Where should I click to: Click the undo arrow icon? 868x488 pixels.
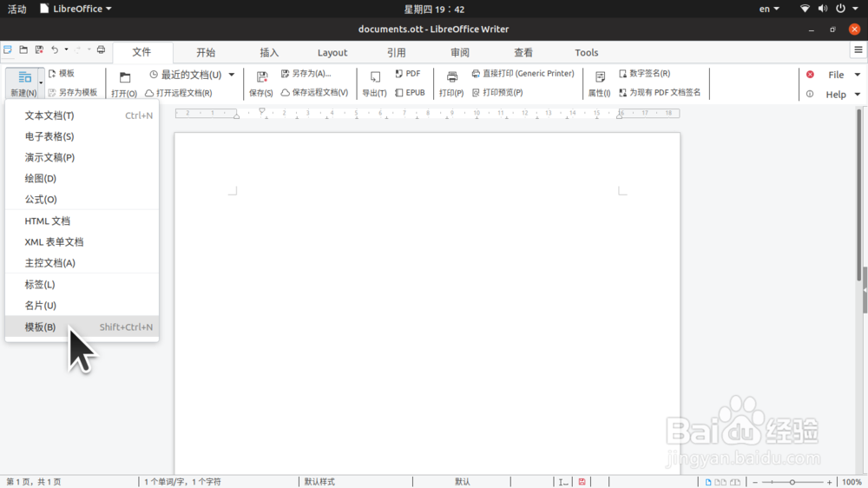pos(55,49)
